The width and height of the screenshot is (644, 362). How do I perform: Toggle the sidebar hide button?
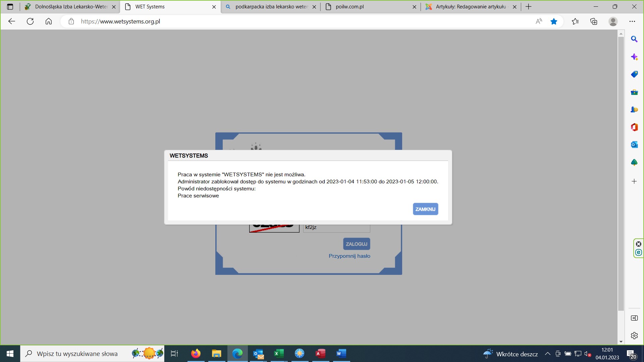(x=634, y=318)
